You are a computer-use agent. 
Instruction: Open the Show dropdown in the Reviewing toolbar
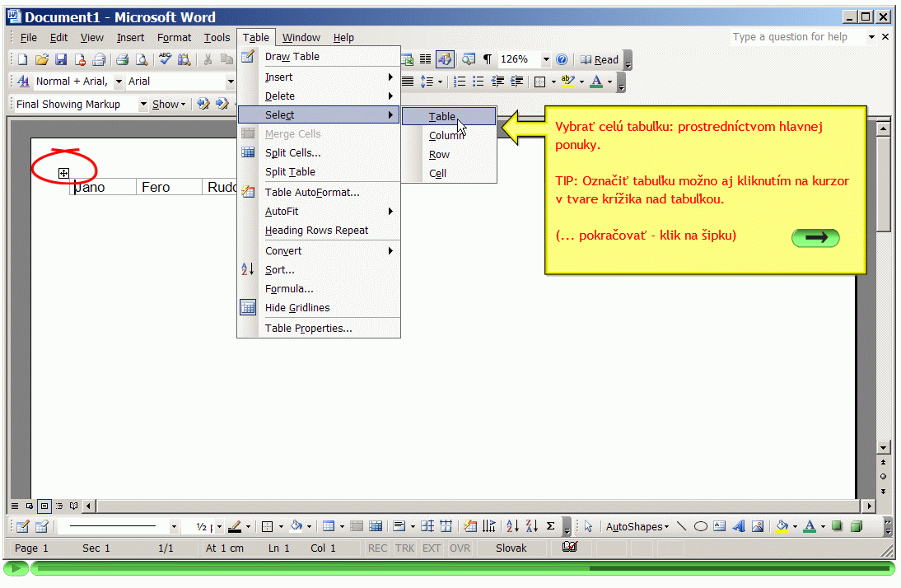pos(168,104)
